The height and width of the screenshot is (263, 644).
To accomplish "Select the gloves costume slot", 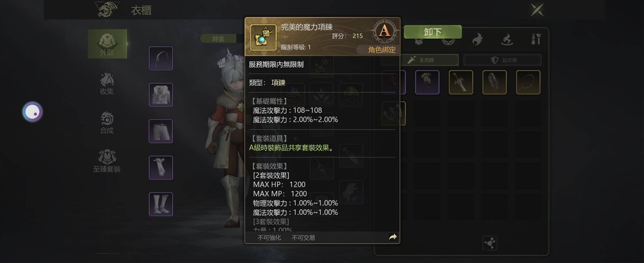I will click(x=161, y=168).
